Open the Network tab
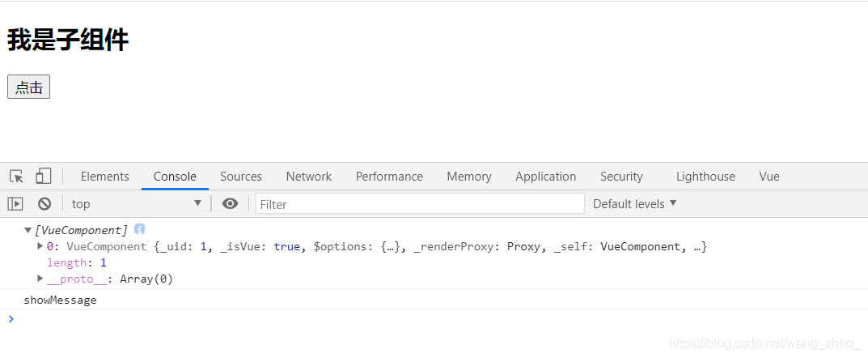Viewport: 868px width, 358px height. point(309,177)
